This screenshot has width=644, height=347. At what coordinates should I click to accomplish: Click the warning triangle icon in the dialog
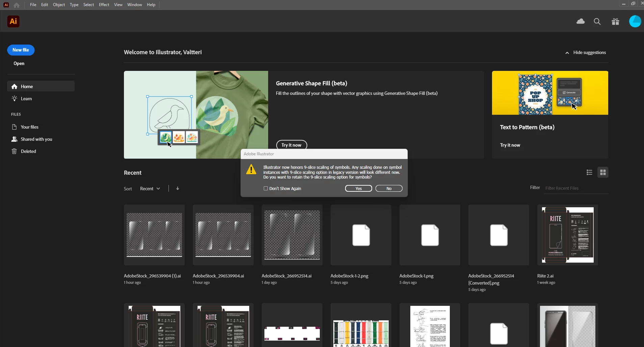click(x=251, y=169)
